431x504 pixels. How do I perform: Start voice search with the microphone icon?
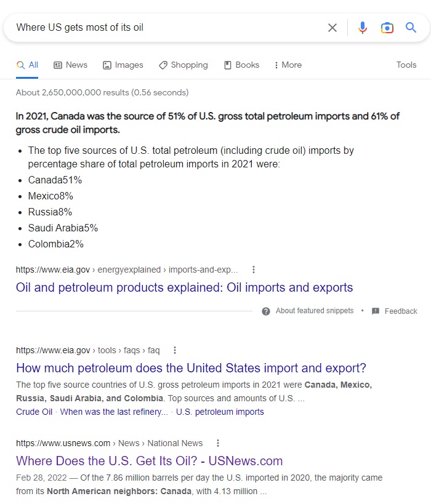pyautogui.click(x=363, y=28)
